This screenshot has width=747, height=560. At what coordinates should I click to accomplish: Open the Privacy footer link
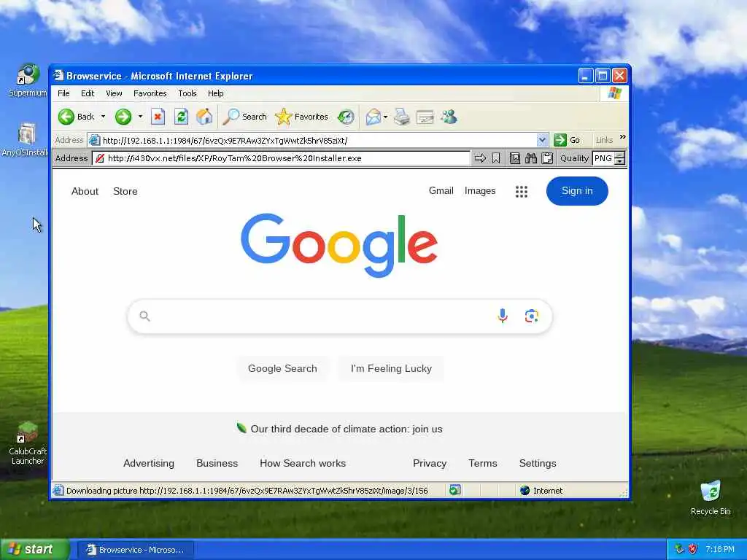[430, 463]
